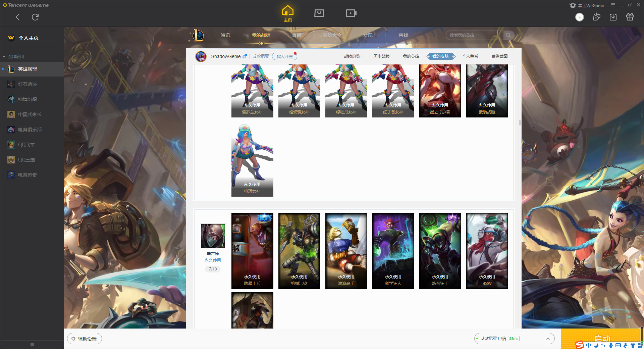Image resolution: width=644 pixels, height=349 pixels.
Task: Open the gift box icon
Action: click(630, 17)
